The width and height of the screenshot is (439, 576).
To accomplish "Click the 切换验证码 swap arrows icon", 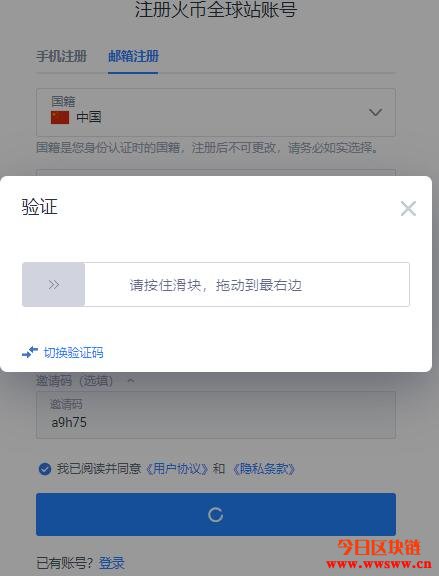I will tap(30, 352).
